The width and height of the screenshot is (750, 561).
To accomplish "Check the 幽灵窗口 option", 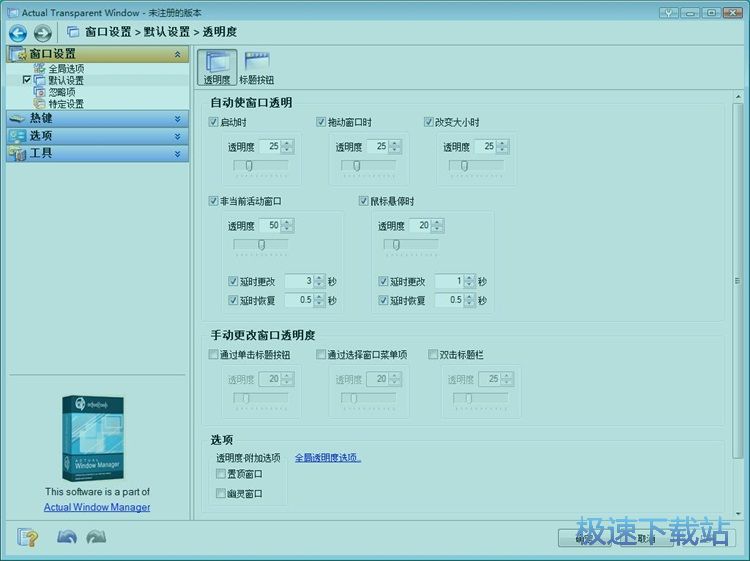I will pyautogui.click(x=221, y=493).
